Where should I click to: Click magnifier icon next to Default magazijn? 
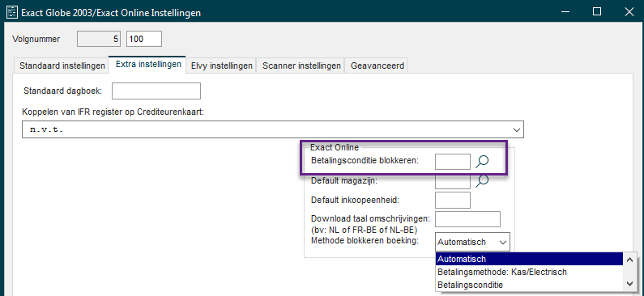click(482, 181)
